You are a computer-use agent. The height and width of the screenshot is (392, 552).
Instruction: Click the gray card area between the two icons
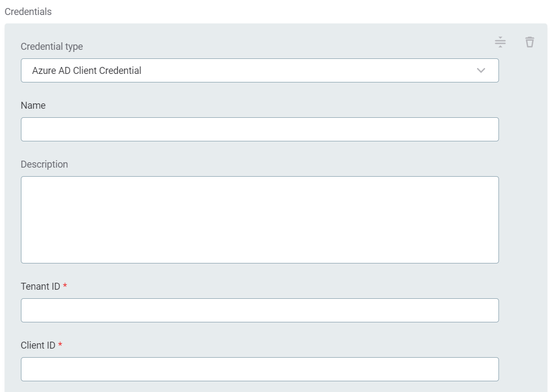click(515, 42)
